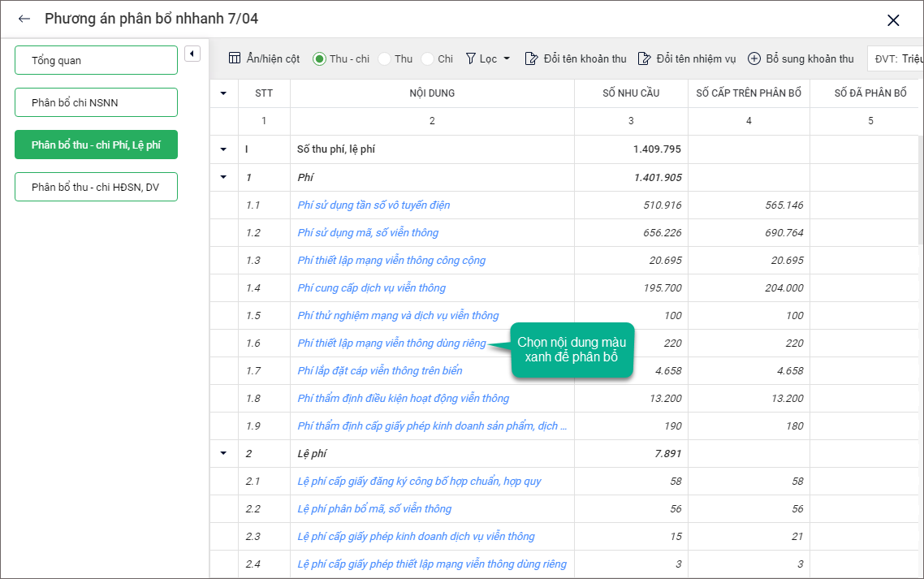This screenshot has height=579, width=924.
Task: Click the Ẩn/hiện cột column icon
Action: (235, 58)
